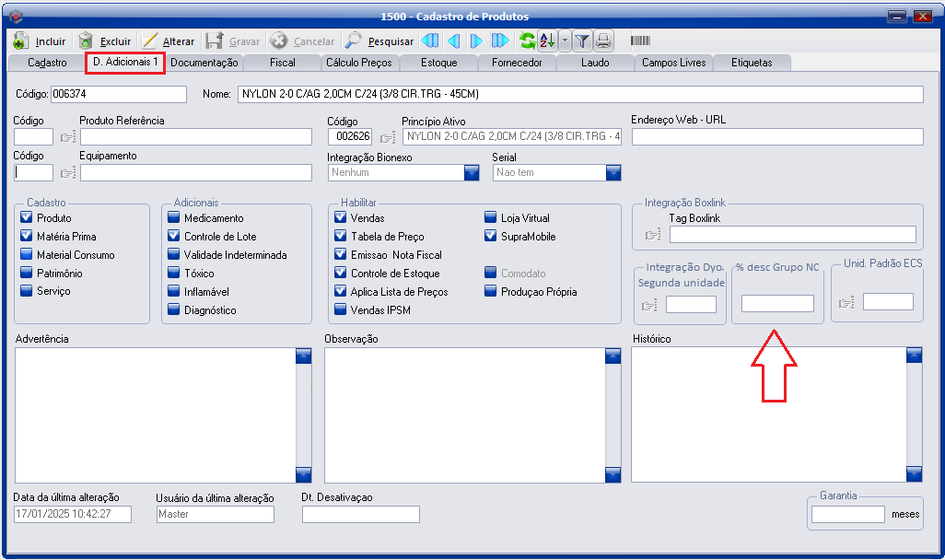Open the Integração Bionexo dropdown
This screenshot has width=945, height=560.
(x=472, y=172)
